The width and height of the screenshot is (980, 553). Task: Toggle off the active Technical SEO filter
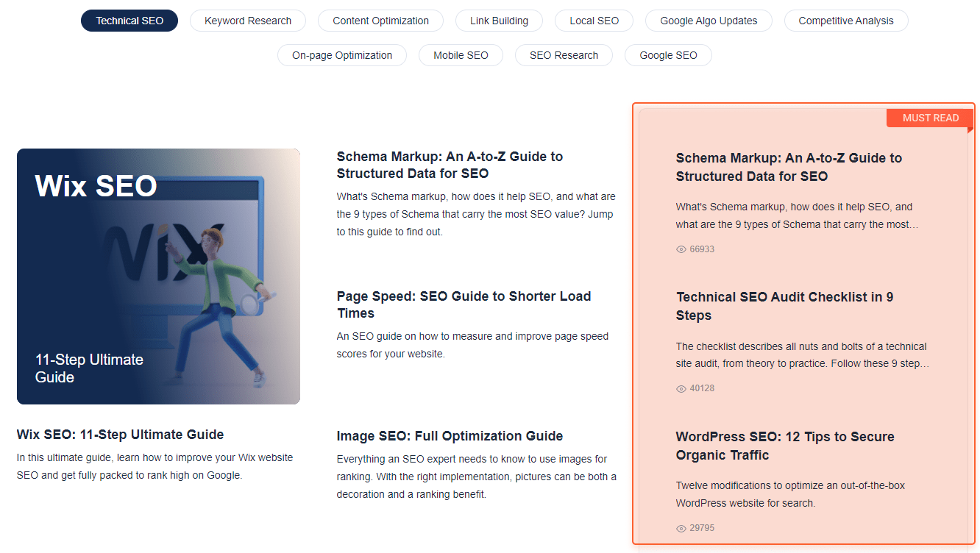click(x=129, y=21)
